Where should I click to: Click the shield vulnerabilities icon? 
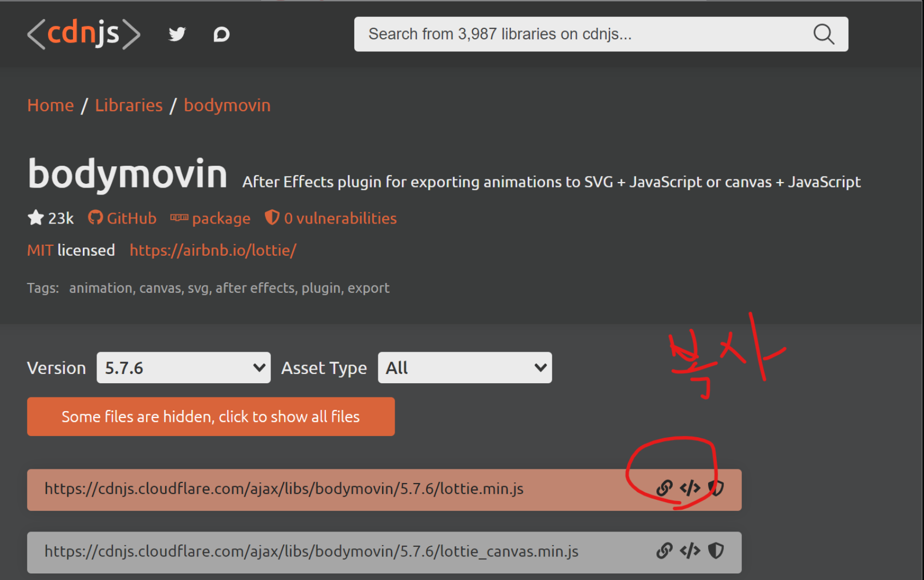[272, 217]
